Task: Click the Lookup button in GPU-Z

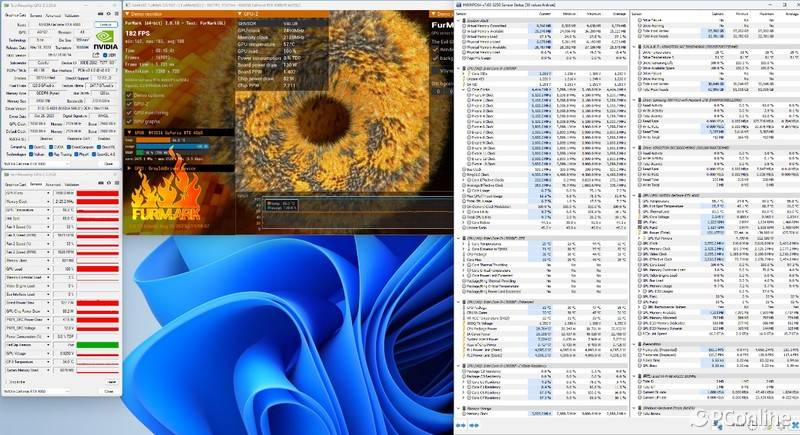Action: pyautogui.click(x=106, y=24)
